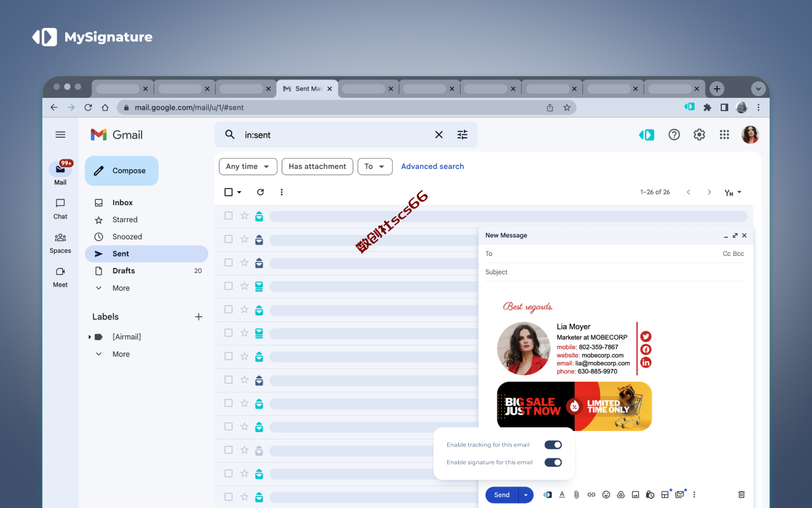Show search filter options icon
This screenshot has height=508, width=812.
tap(462, 135)
